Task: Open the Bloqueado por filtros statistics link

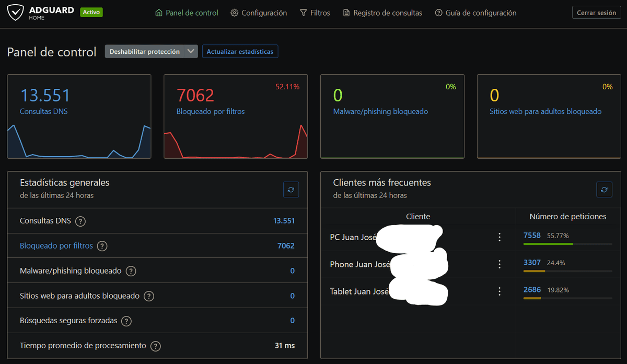Action: click(x=56, y=245)
